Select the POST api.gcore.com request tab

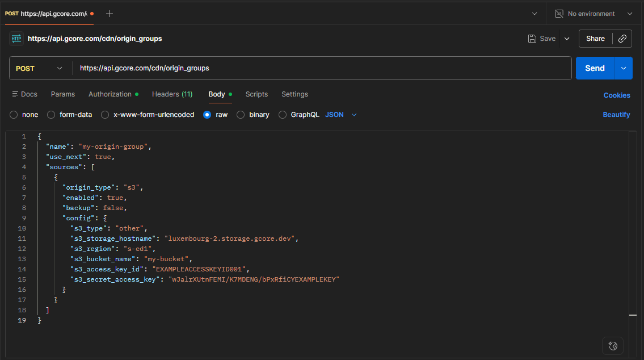49,14
